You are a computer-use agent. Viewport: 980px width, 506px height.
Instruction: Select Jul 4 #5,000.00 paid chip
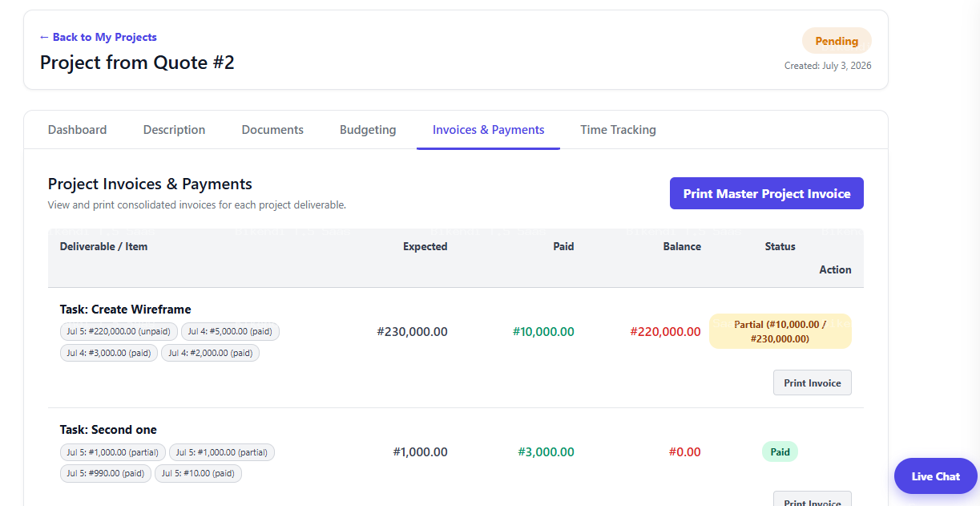click(230, 332)
